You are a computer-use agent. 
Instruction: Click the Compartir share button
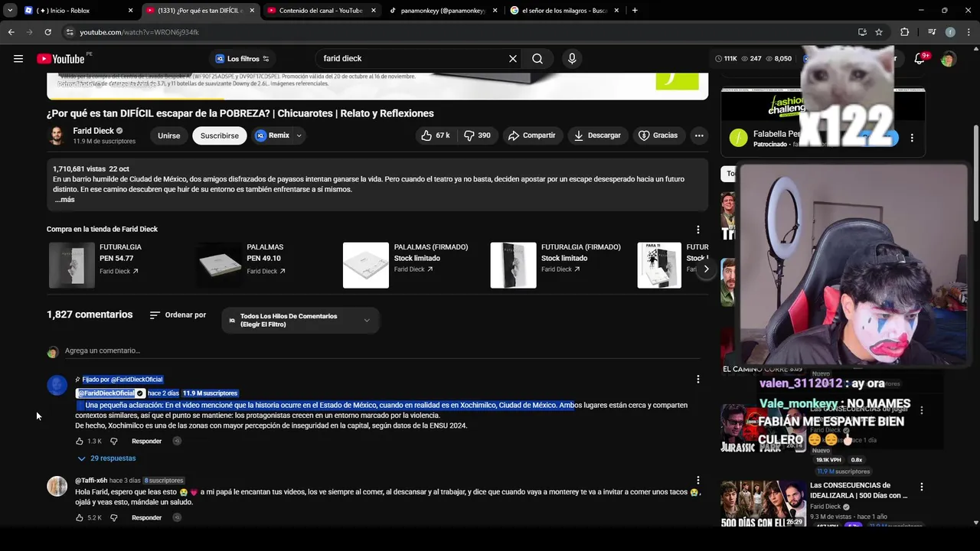tap(531, 135)
